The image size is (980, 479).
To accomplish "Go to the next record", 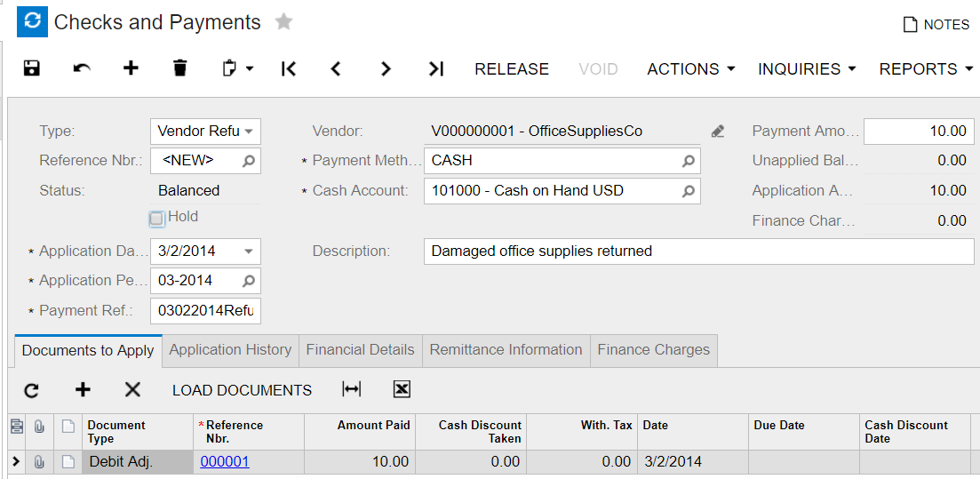I will [386, 68].
